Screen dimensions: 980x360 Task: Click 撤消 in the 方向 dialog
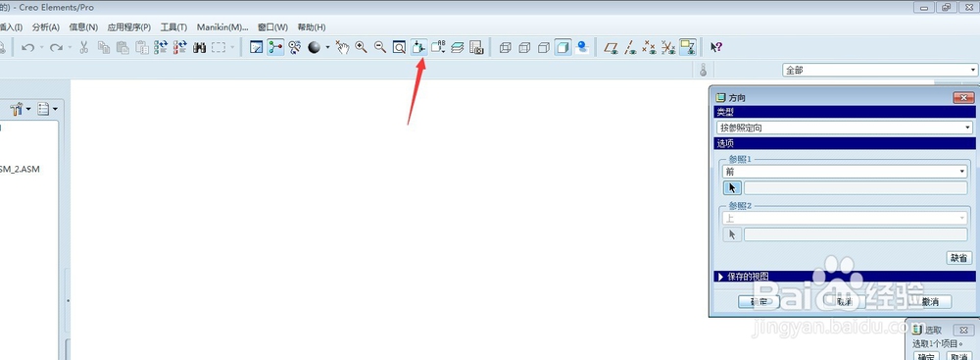[x=931, y=302]
